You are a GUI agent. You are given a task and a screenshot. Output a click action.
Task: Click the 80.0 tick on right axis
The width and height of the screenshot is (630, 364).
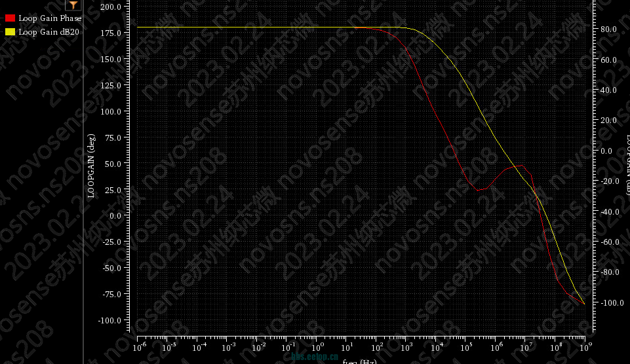609,29
